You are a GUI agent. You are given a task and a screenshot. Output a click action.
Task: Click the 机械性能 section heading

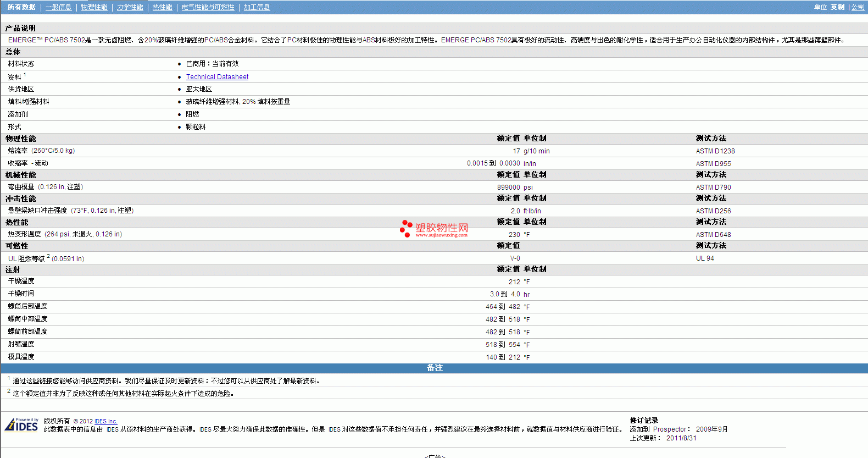[20, 175]
